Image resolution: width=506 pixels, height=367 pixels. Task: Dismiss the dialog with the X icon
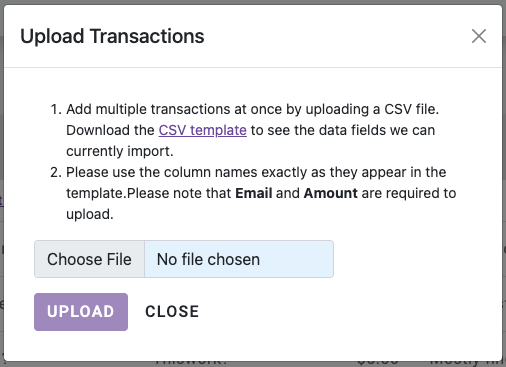coord(479,36)
